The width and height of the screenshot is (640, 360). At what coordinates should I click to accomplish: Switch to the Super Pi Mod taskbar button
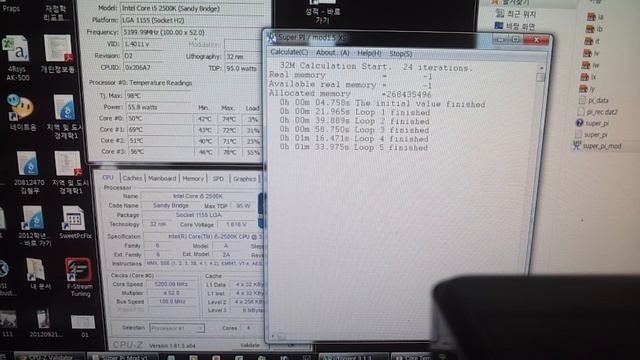coord(122,356)
